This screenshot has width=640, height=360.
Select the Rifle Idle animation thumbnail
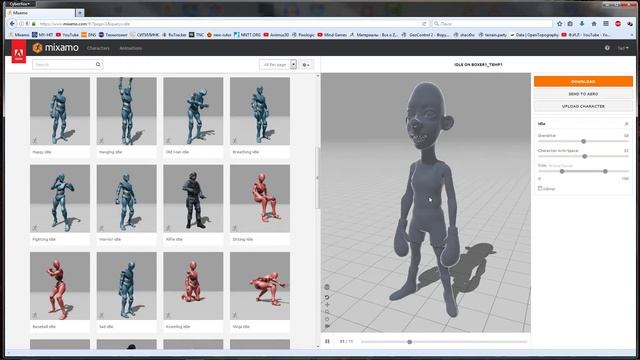click(x=193, y=198)
